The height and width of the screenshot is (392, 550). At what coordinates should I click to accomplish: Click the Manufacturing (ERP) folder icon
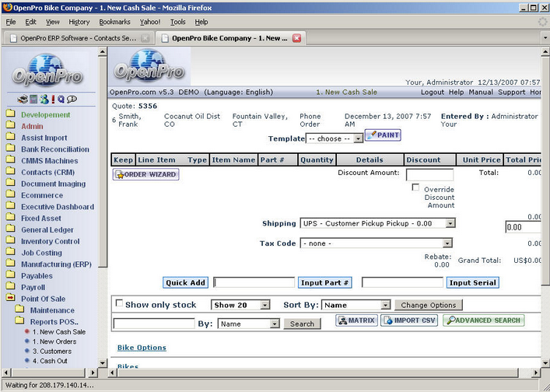[11, 264]
